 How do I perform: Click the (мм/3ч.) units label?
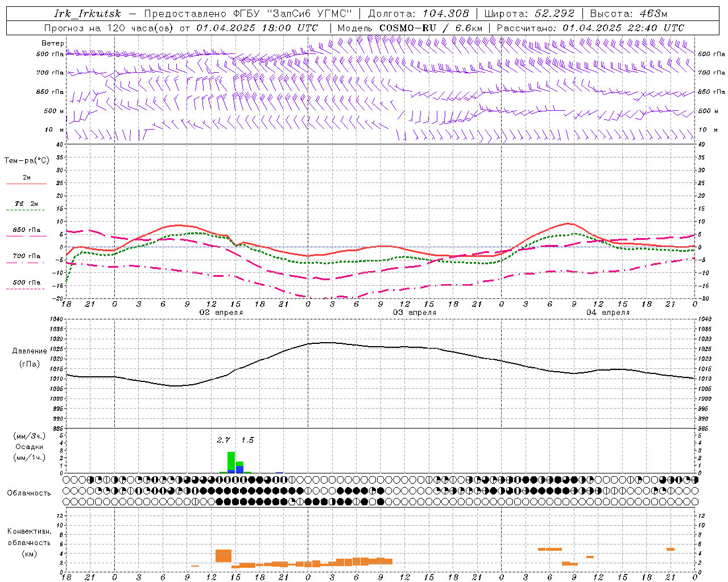tap(30, 436)
